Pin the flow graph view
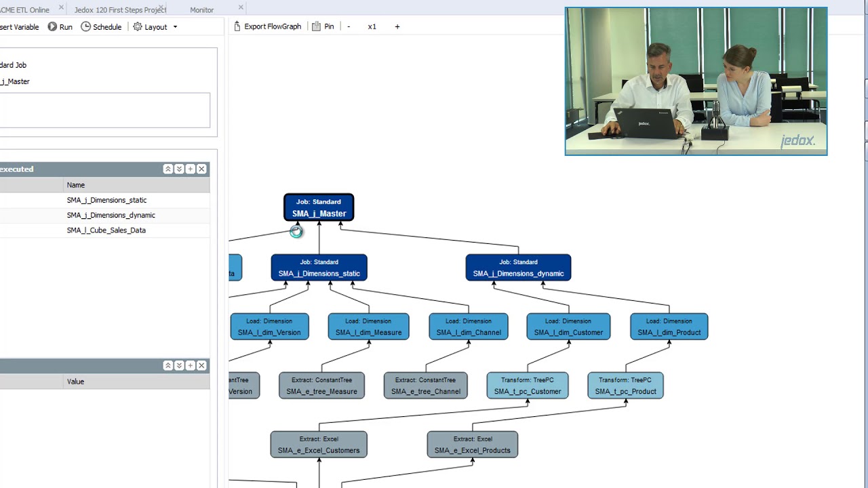Image resolution: width=868 pixels, height=488 pixels. click(323, 26)
